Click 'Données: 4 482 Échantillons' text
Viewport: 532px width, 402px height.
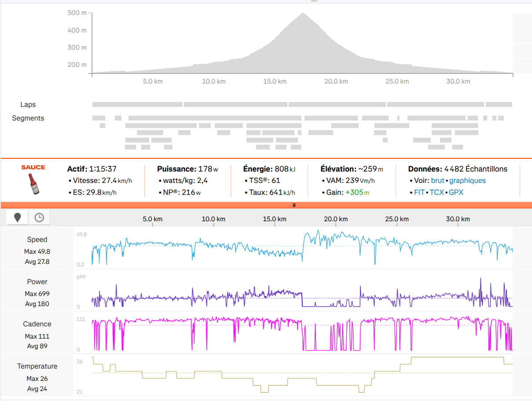tap(458, 169)
